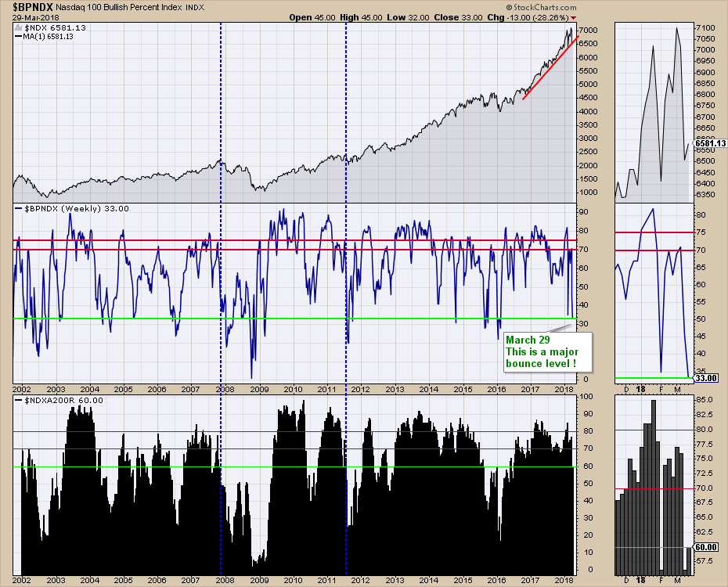Click the 2008 label on the middle panel axis
This screenshot has height=587, width=728.
[225, 389]
